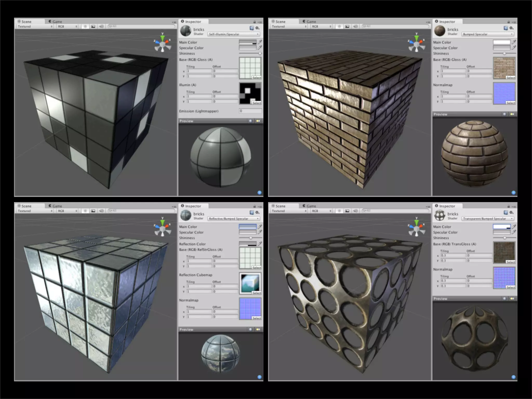
Task: Open RGB render mode dropdown in Reflective/Bumped Specular scene
Action: coord(67,211)
